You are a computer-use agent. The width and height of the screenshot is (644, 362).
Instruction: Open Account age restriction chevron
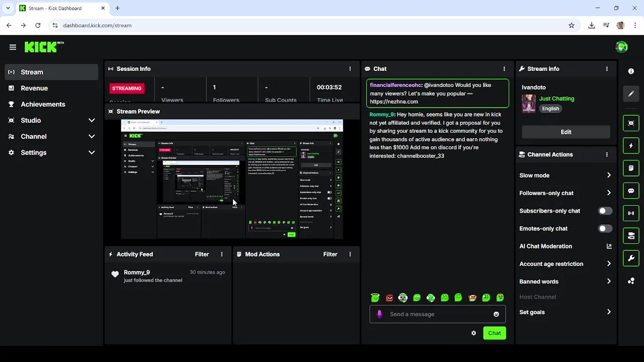point(609,264)
